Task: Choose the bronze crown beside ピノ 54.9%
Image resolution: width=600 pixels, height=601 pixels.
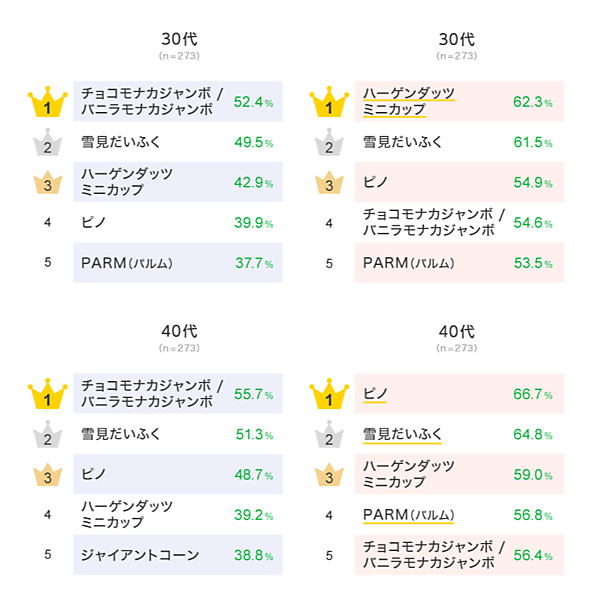Action: pyautogui.click(x=328, y=183)
